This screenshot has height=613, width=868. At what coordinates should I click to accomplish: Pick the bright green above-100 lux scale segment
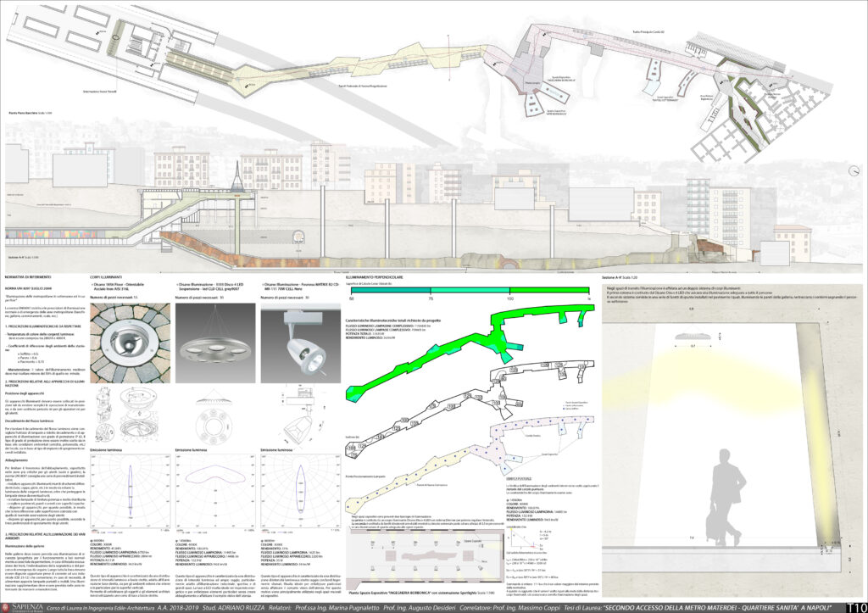point(549,290)
